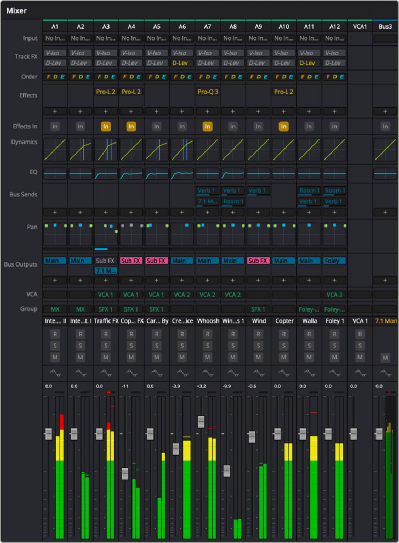Click Foley bus output on A12
This screenshot has width=399, height=543.
334,260
